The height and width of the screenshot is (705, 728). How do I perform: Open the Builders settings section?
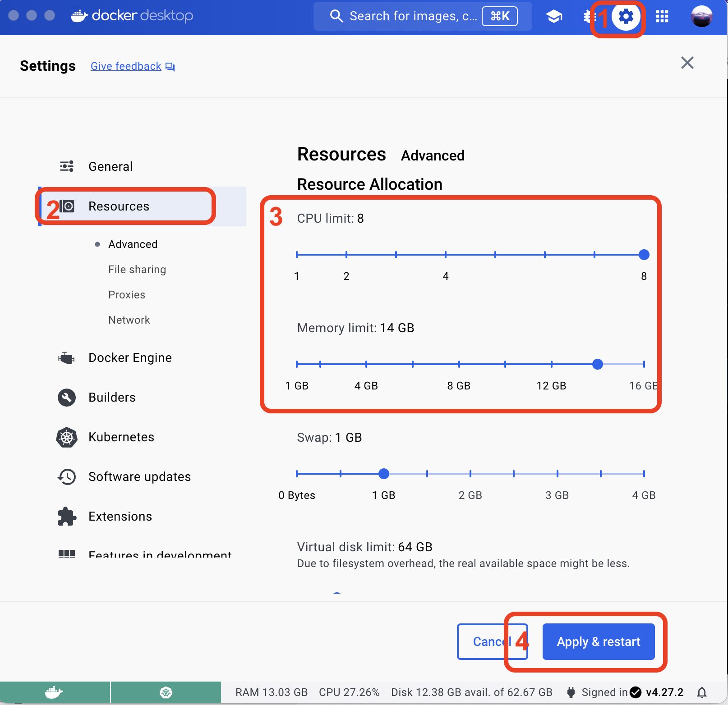(x=112, y=398)
